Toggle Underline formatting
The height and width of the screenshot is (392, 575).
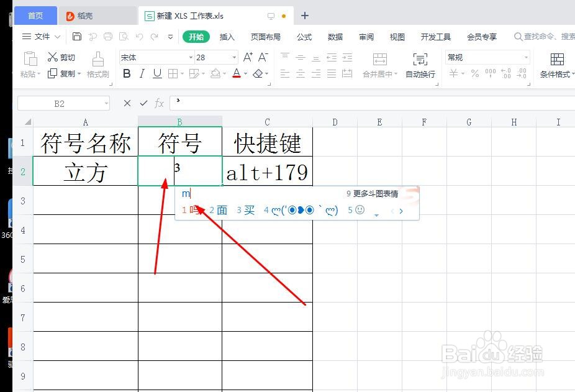[157, 74]
